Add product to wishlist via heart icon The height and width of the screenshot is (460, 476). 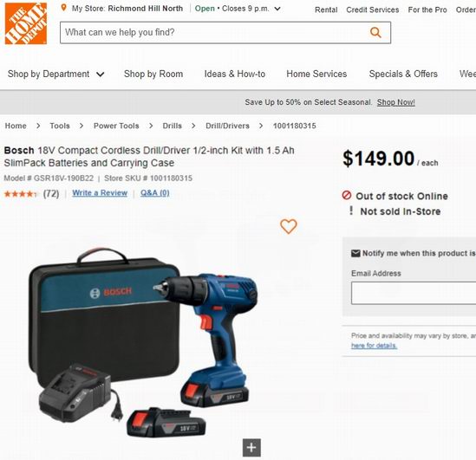[x=289, y=226]
